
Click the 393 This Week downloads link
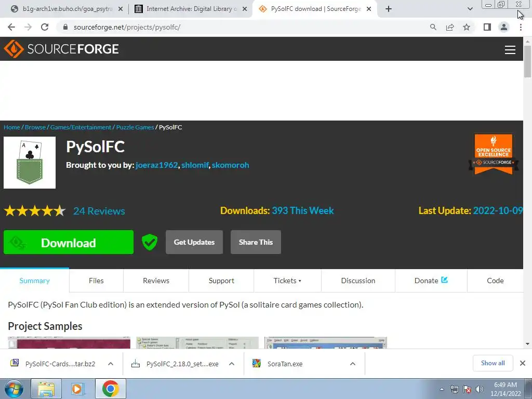[x=303, y=211]
